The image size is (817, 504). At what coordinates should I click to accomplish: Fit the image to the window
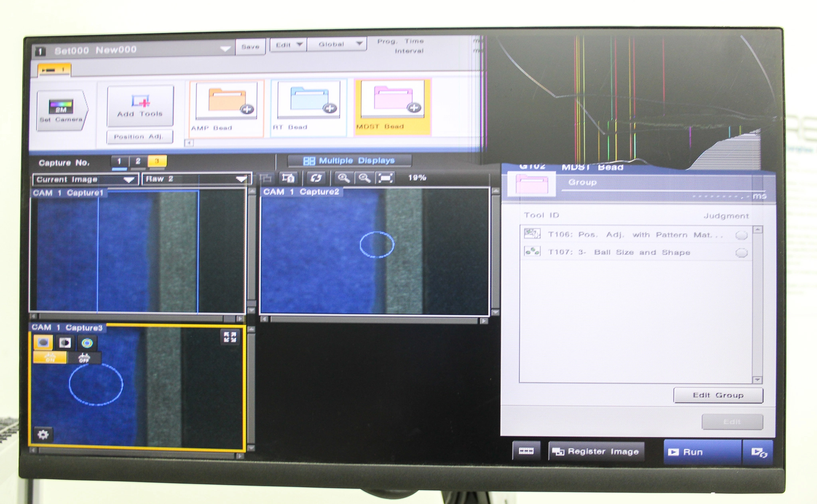click(x=385, y=178)
